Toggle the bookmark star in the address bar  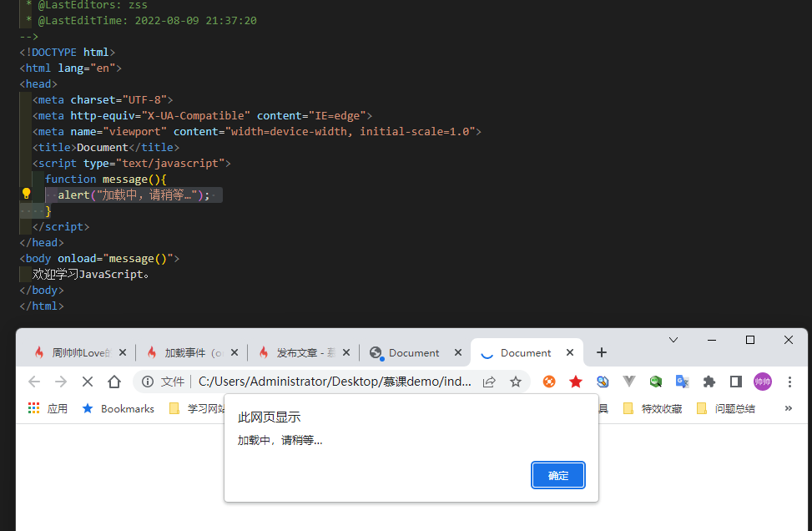(516, 382)
